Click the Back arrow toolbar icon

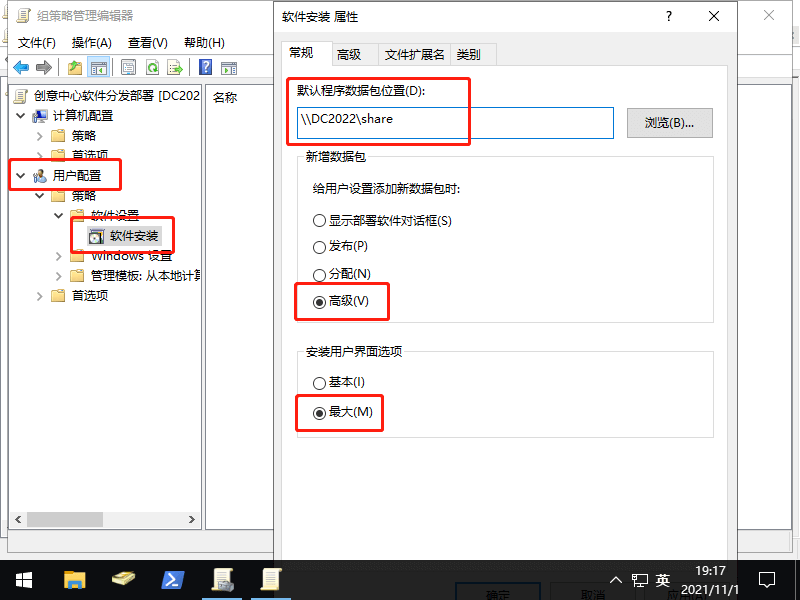(x=21, y=67)
